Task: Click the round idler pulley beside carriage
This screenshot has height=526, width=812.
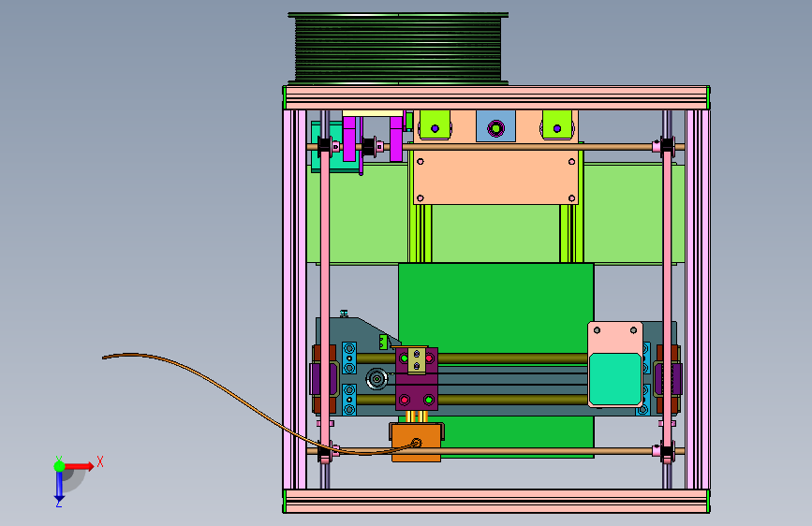Action: pyautogui.click(x=377, y=379)
